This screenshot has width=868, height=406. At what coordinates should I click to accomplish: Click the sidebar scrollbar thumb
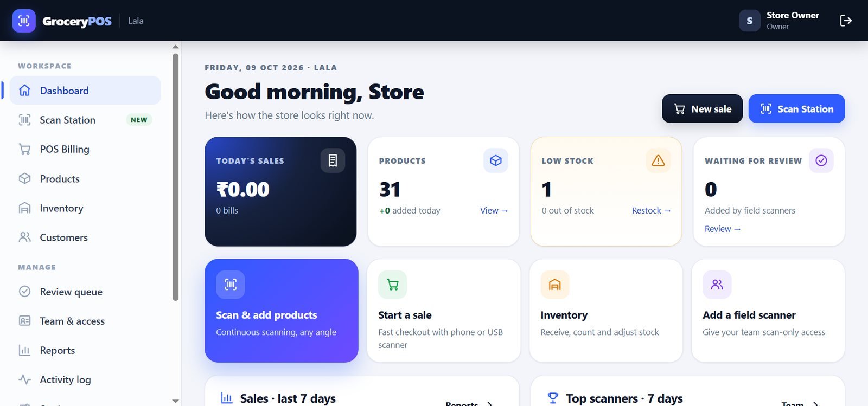click(x=175, y=177)
